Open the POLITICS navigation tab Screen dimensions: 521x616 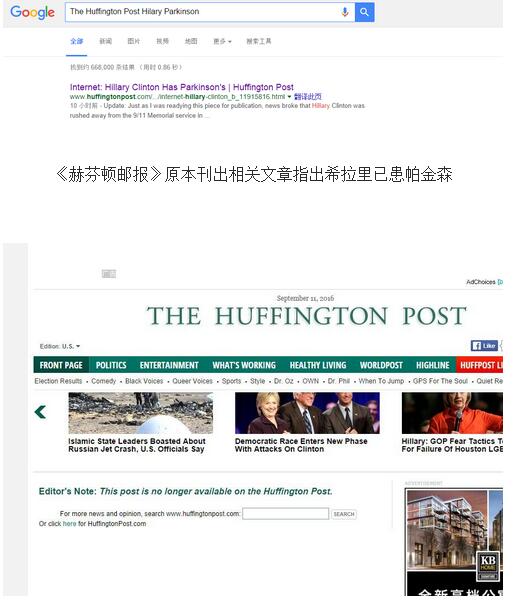point(111,365)
